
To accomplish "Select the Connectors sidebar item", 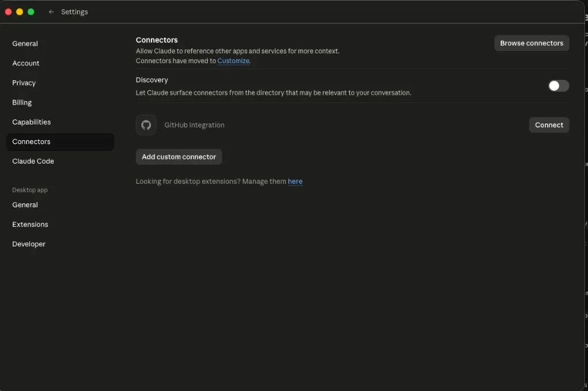I will pyautogui.click(x=60, y=142).
